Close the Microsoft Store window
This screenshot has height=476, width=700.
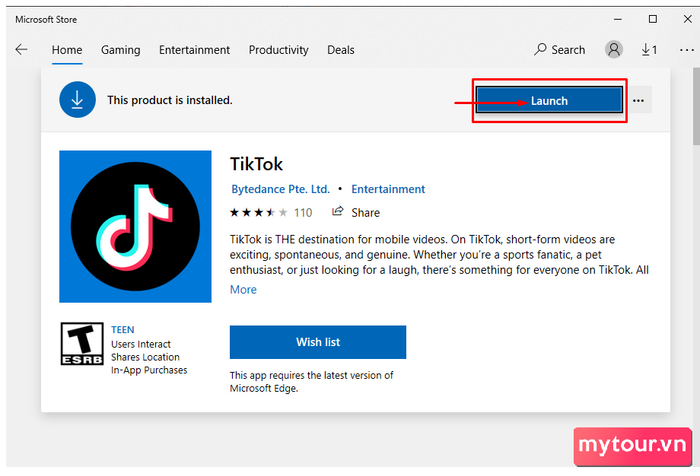coord(688,19)
